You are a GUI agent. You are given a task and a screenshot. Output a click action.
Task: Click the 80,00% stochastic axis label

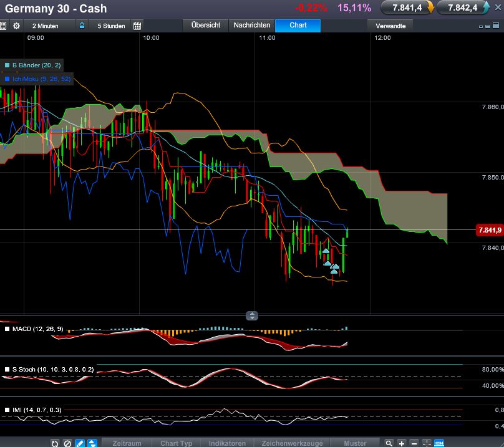click(x=493, y=370)
